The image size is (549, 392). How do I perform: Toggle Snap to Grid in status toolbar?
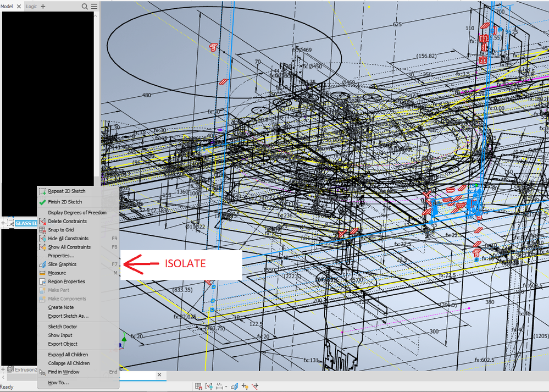pyautogui.click(x=198, y=387)
